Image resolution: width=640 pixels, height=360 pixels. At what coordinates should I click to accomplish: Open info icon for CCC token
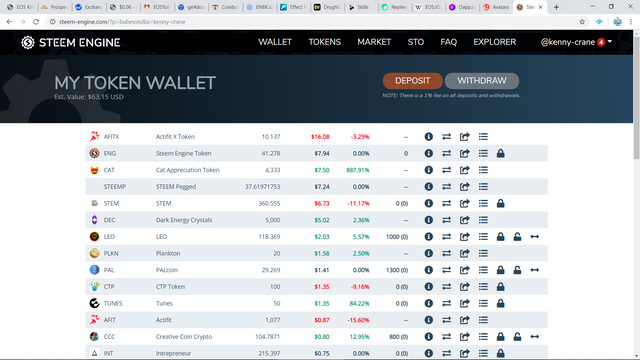tap(428, 337)
